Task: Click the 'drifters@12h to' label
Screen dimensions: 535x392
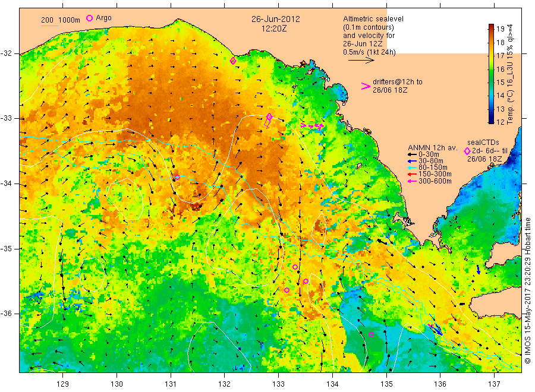Action: 398,82
